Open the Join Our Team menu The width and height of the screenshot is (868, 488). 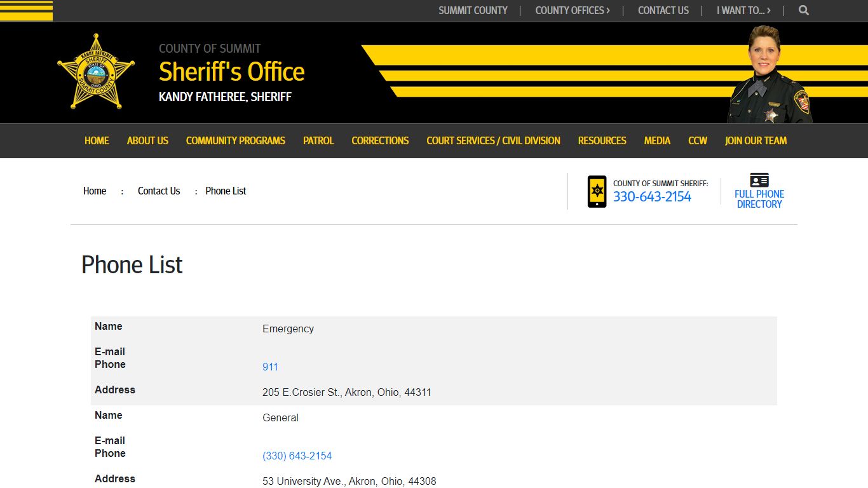[x=756, y=140]
